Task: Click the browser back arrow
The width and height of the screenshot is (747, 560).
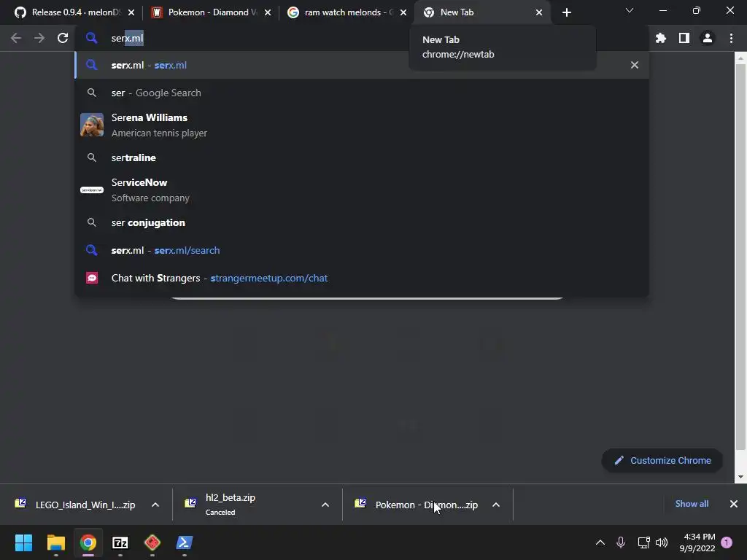Action: click(x=16, y=38)
